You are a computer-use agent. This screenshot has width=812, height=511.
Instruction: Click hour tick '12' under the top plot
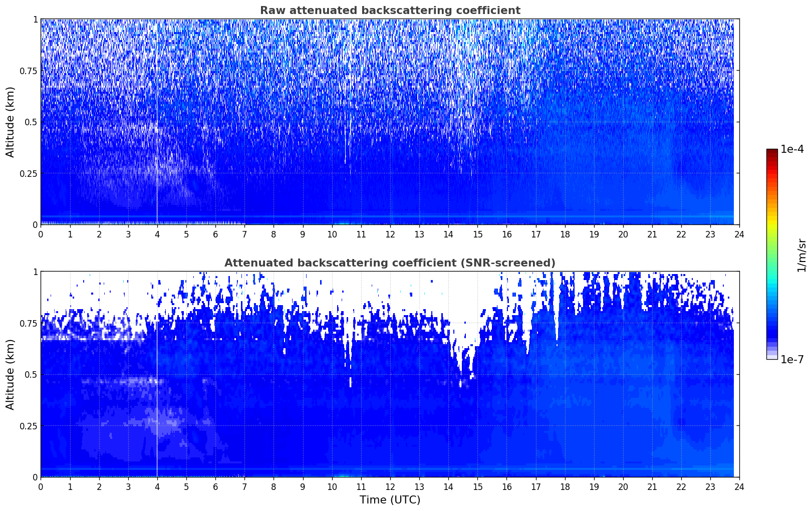[x=390, y=234]
